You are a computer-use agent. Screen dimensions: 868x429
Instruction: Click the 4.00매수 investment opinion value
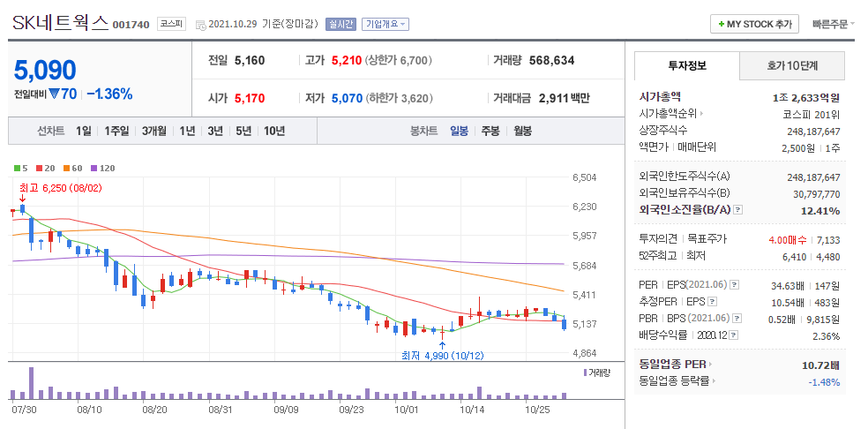click(x=788, y=240)
